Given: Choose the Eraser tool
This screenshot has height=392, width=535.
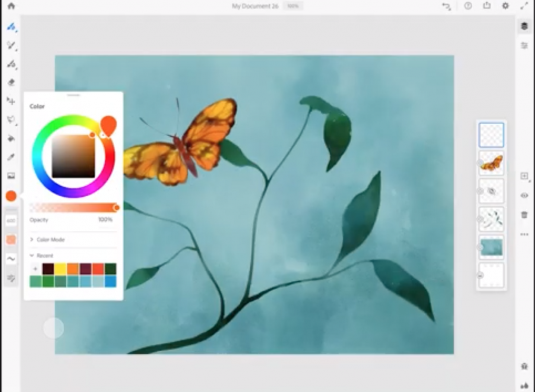Looking at the screenshot, I should coord(11,82).
